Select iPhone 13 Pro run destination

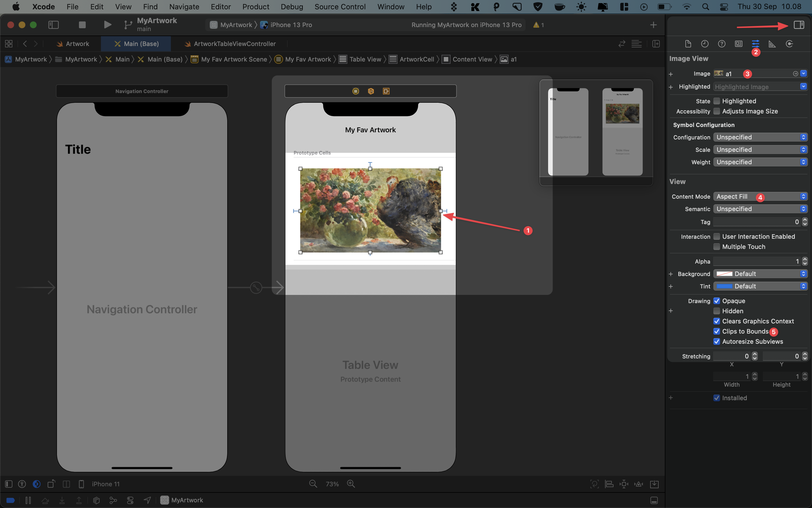click(286, 25)
